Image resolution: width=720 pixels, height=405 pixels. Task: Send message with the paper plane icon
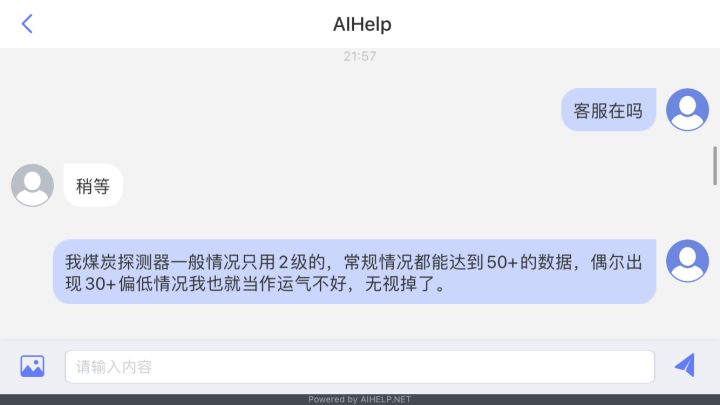pos(685,366)
